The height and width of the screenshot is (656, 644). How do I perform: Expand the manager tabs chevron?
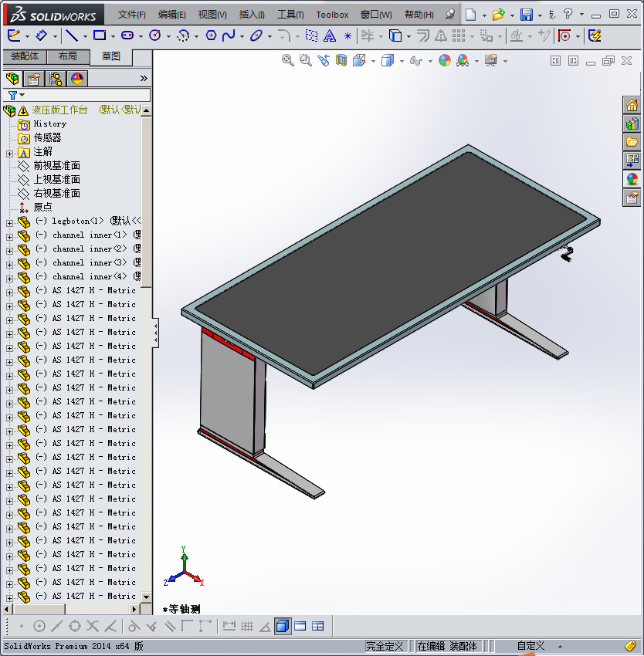tap(144, 78)
